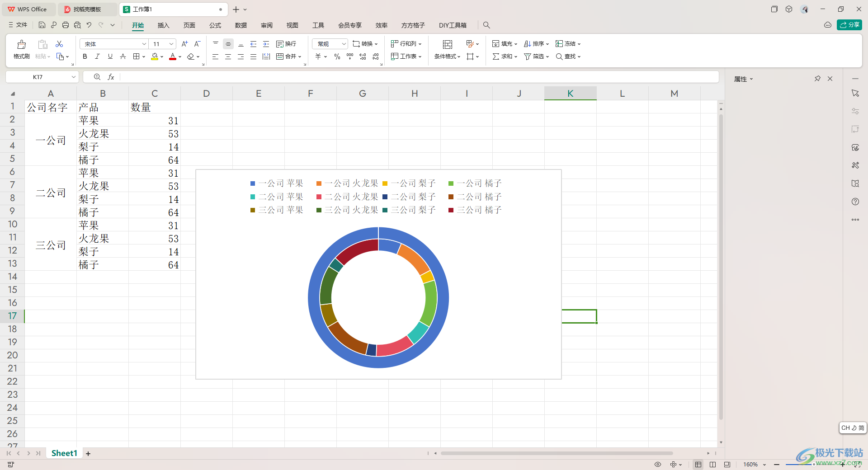Toggle wrap text (换行)

[286, 44]
